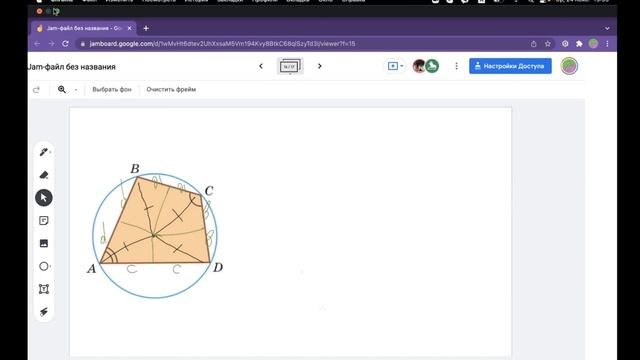The height and width of the screenshot is (360, 640).
Task: Open a new browser tab
Action: pyautogui.click(x=146, y=28)
